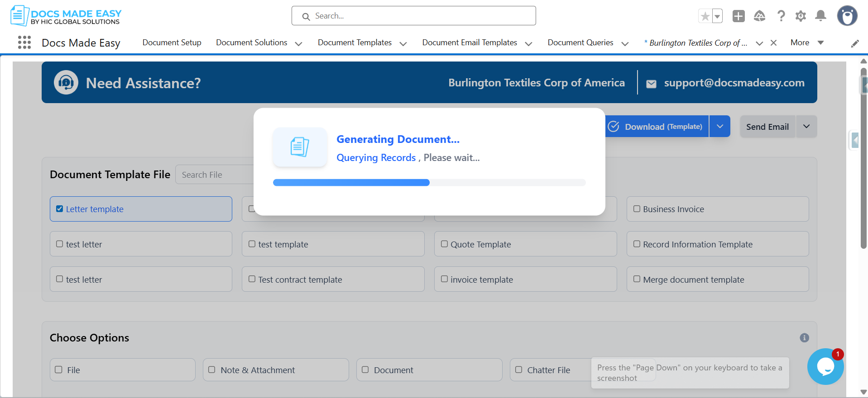Viewport: 868px width, 398px height.
Task: Open the Help question mark icon
Action: pos(781,16)
